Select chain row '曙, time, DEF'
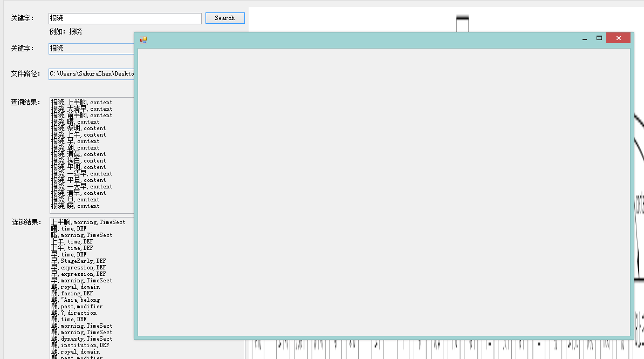Image resolution: width=644 pixels, height=359 pixels. 69,229
